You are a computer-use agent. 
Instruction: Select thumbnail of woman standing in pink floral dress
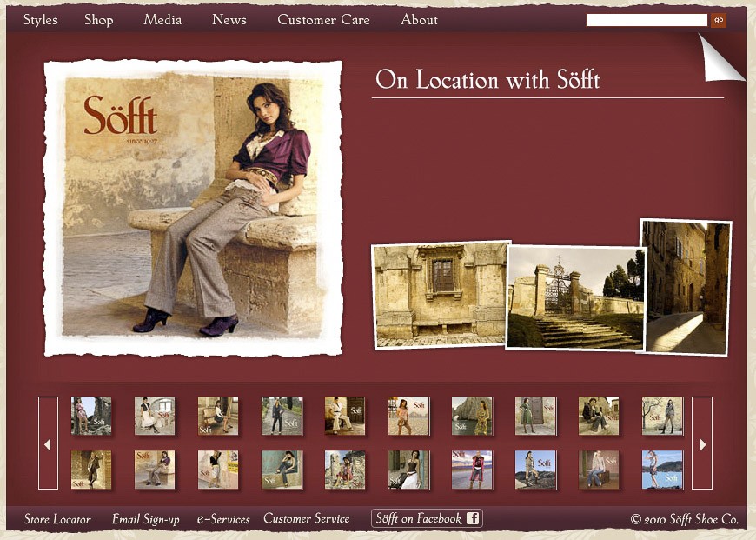point(91,416)
